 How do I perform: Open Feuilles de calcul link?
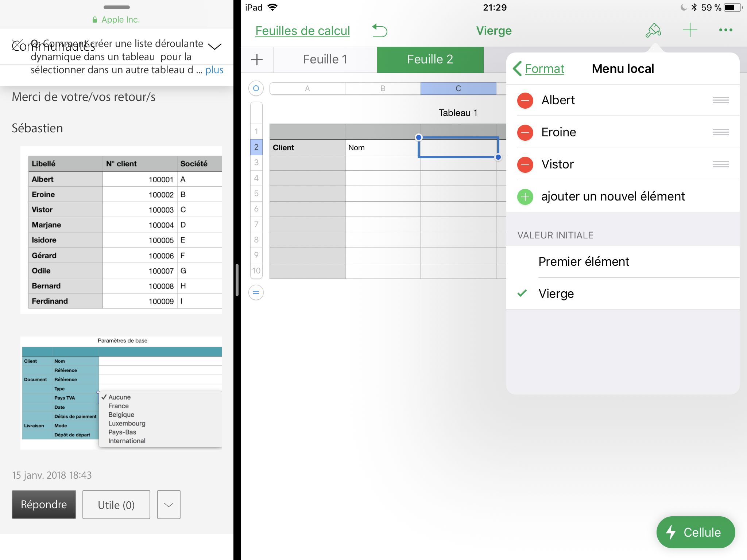coord(302,31)
